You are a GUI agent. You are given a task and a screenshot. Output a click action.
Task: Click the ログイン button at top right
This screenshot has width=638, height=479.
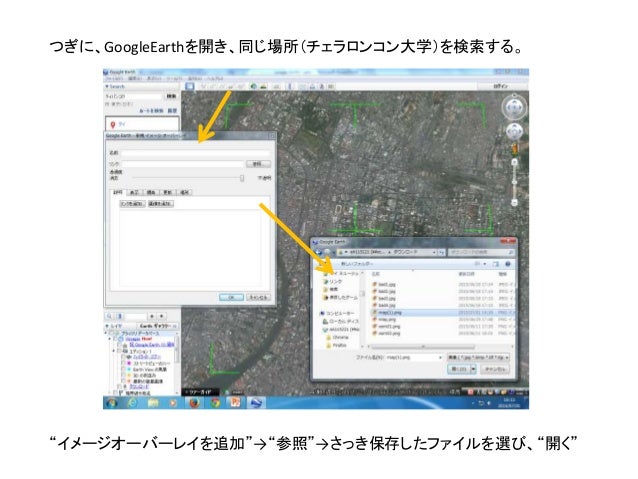500,86
